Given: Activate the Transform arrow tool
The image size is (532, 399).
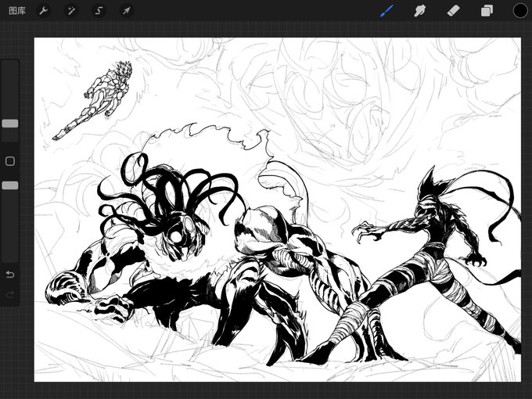Looking at the screenshot, I should click(126, 11).
